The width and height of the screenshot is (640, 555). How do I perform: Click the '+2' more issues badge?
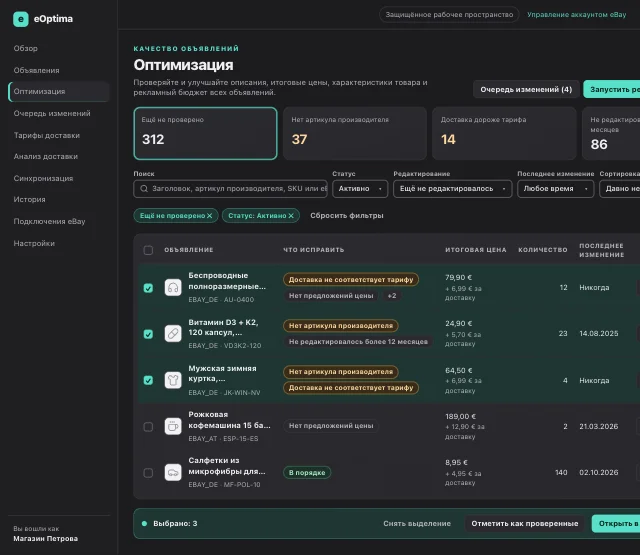coord(391,295)
